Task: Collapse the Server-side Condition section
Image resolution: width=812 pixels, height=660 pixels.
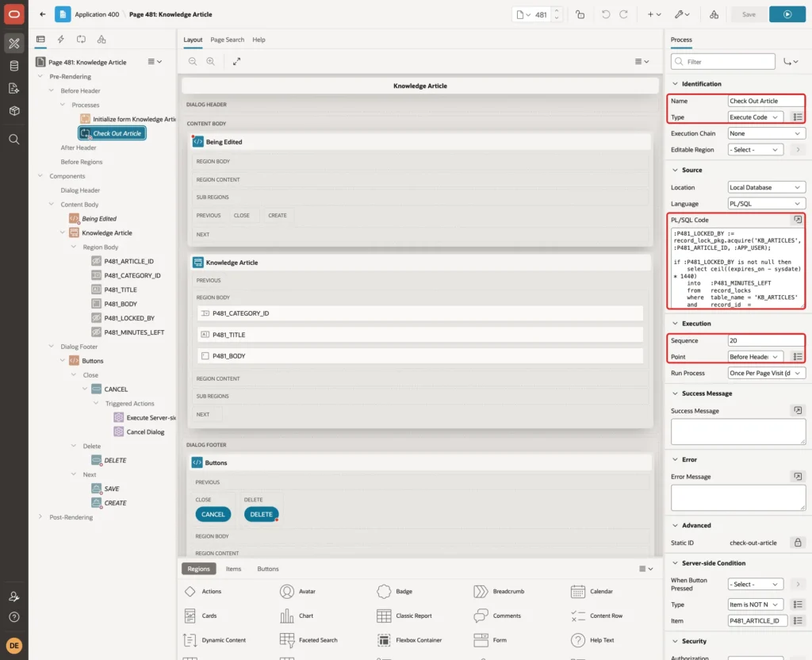Action: (675, 563)
